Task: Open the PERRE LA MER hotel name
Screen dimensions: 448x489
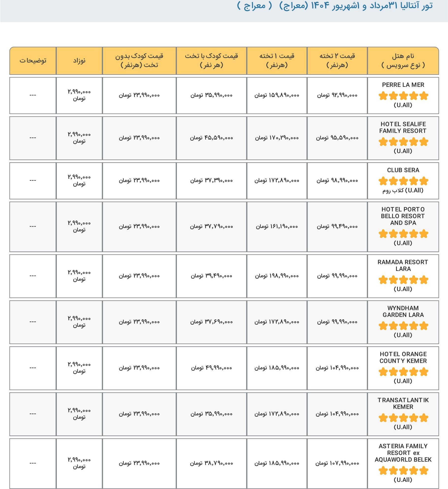Action: click(403, 85)
